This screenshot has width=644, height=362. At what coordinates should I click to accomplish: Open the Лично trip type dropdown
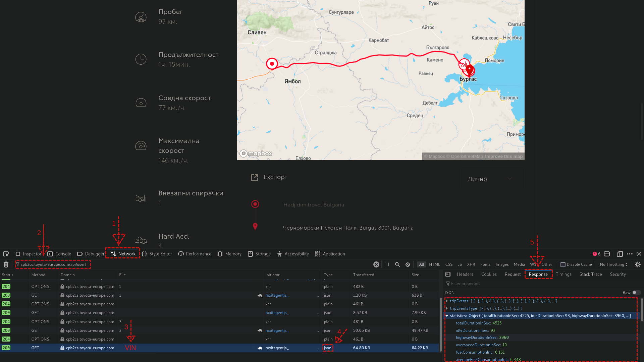490,179
